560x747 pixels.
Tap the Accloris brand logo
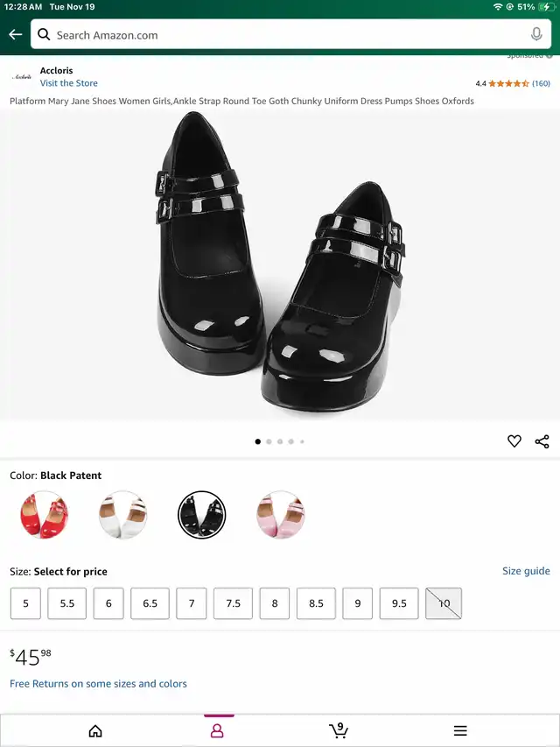(x=22, y=77)
